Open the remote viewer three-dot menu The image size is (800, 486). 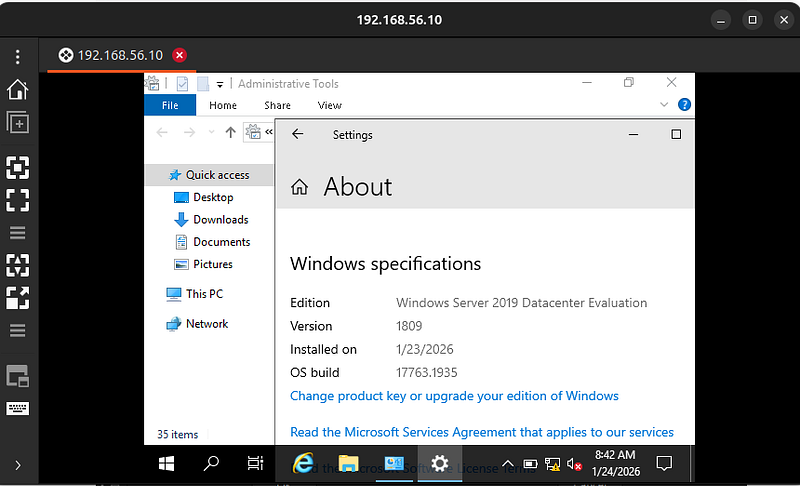click(x=18, y=57)
